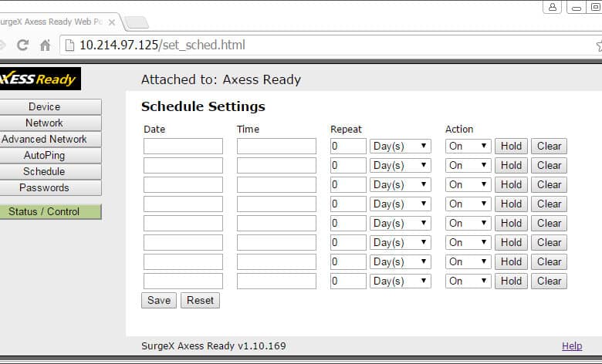The width and height of the screenshot is (602, 364).
Task: Open the Advanced Network page
Action: coord(50,139)
